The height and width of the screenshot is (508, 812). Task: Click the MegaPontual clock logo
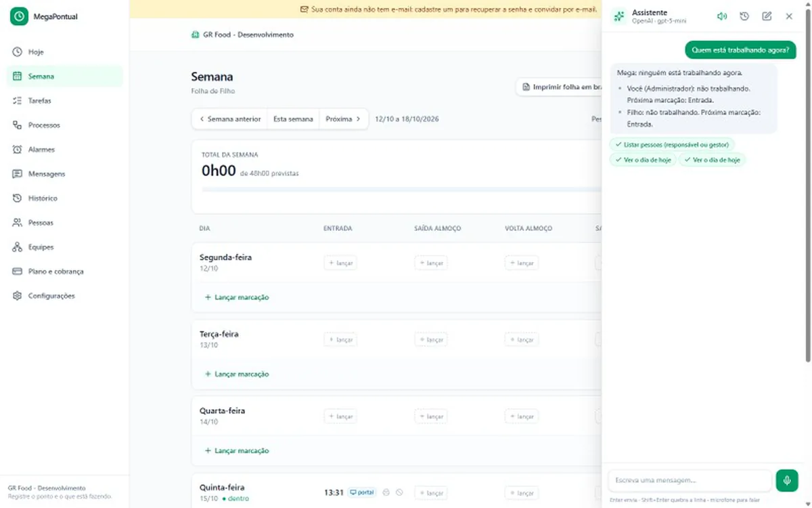[19, 16]
